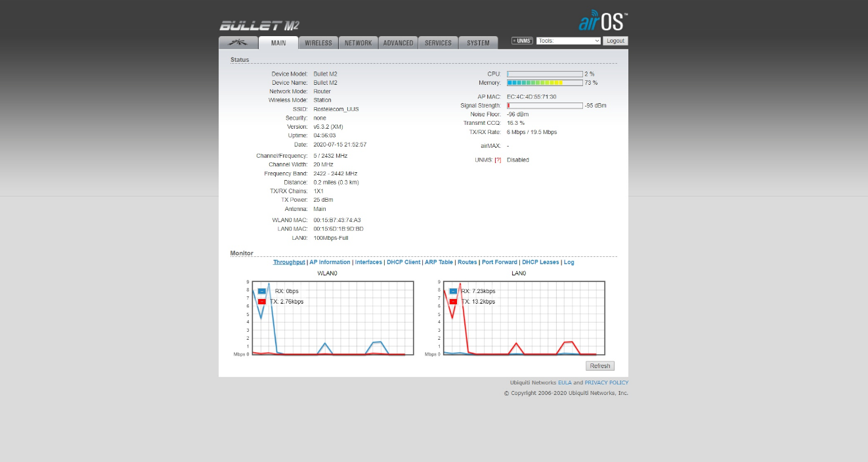Select channel value 5 / 2432 MHz

click(x=330, y=156)
